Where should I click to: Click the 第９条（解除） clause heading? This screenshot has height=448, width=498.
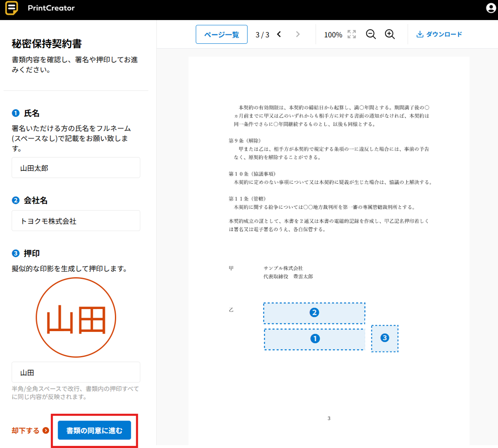coord(245,141)
